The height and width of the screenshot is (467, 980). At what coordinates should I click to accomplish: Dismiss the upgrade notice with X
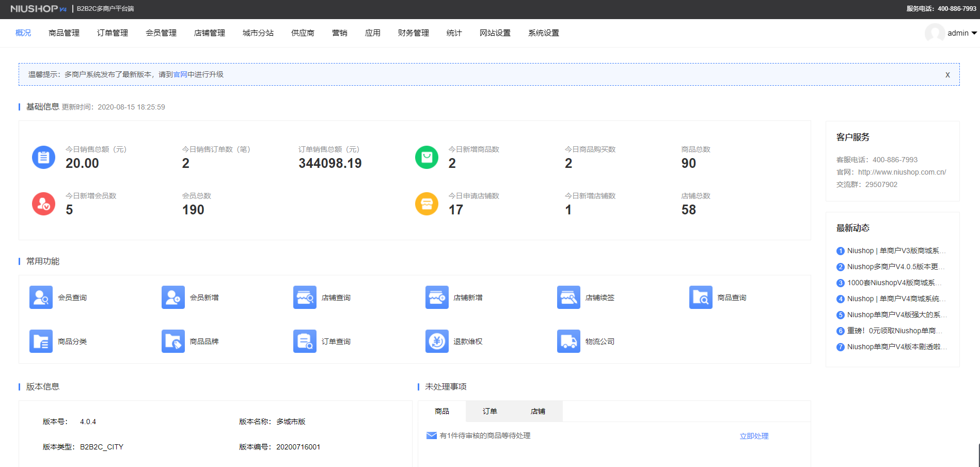[x=947, y=75]
